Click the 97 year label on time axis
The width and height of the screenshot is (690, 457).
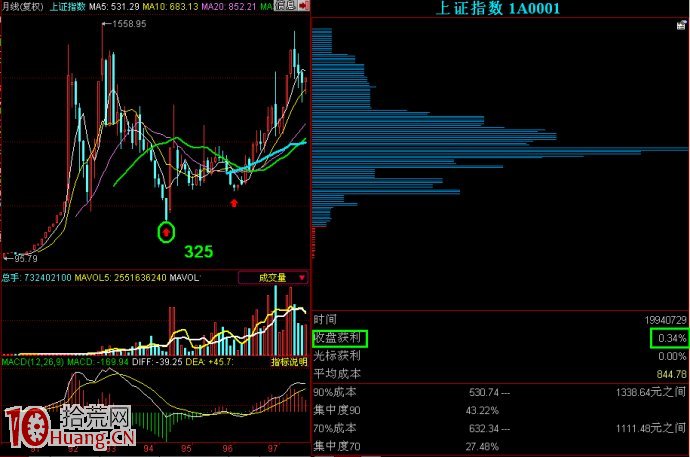(x=272, y=449)
